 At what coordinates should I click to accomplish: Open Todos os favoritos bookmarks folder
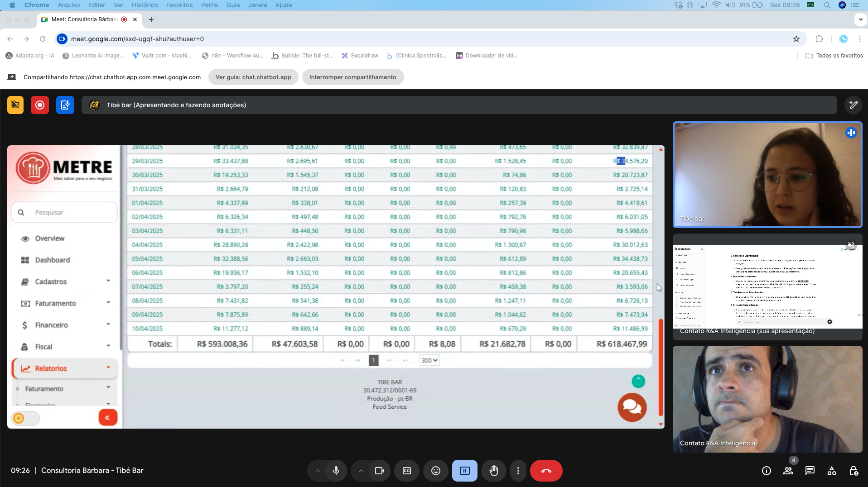point(834,56)
